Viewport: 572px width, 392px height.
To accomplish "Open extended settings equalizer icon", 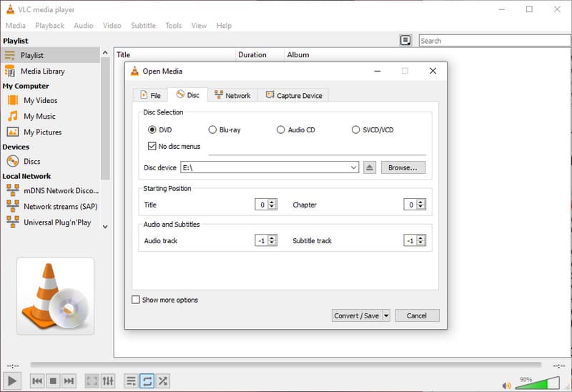I will pos(108,381).
